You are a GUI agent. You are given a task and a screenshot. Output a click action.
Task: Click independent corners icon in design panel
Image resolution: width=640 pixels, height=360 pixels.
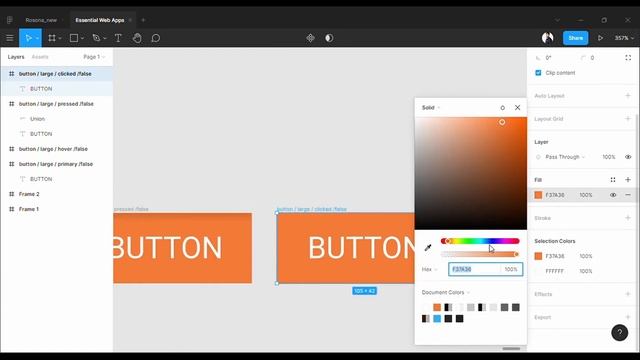(x=628, y=58)
